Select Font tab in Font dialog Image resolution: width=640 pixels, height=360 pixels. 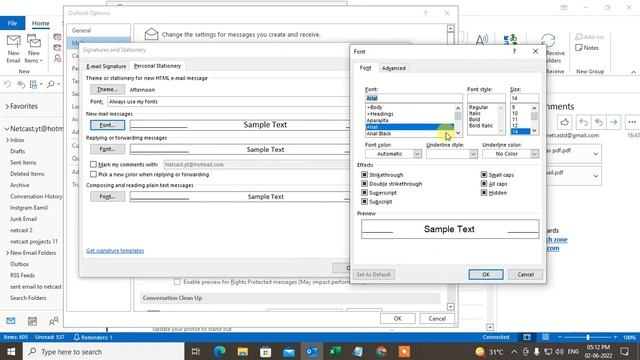pos(365,68)
